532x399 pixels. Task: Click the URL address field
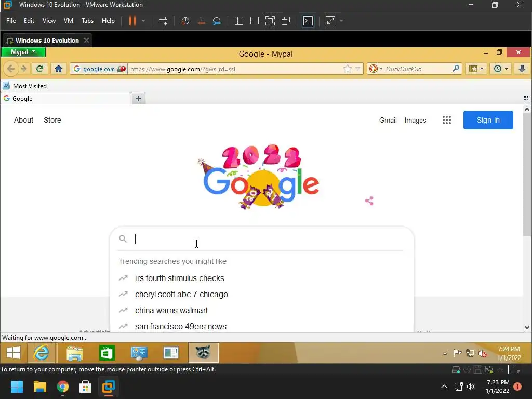pos(234,69)
